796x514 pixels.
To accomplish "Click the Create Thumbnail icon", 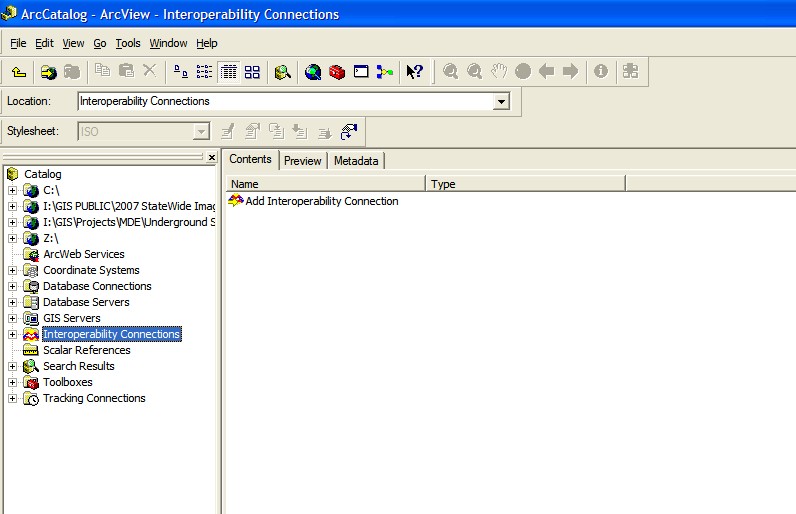I will click(x=631, y=71).
